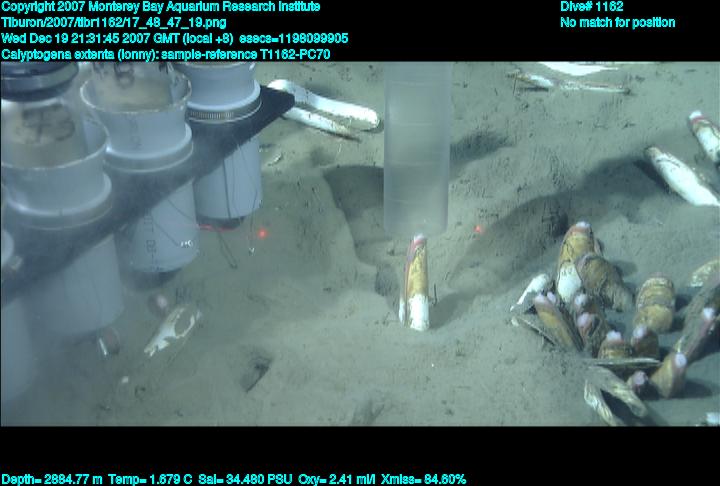Select the 'No match for position' text

coord(617,23)
